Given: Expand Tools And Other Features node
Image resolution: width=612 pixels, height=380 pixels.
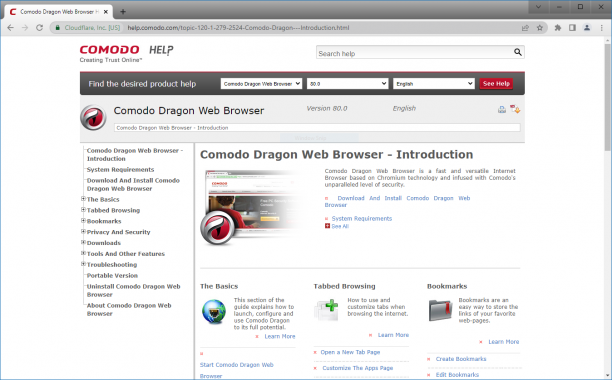Looking at the screenshot, I should click(83, 253).
